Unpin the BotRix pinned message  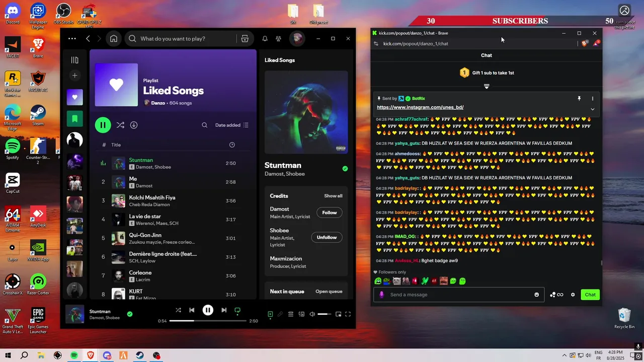point(579,99)
